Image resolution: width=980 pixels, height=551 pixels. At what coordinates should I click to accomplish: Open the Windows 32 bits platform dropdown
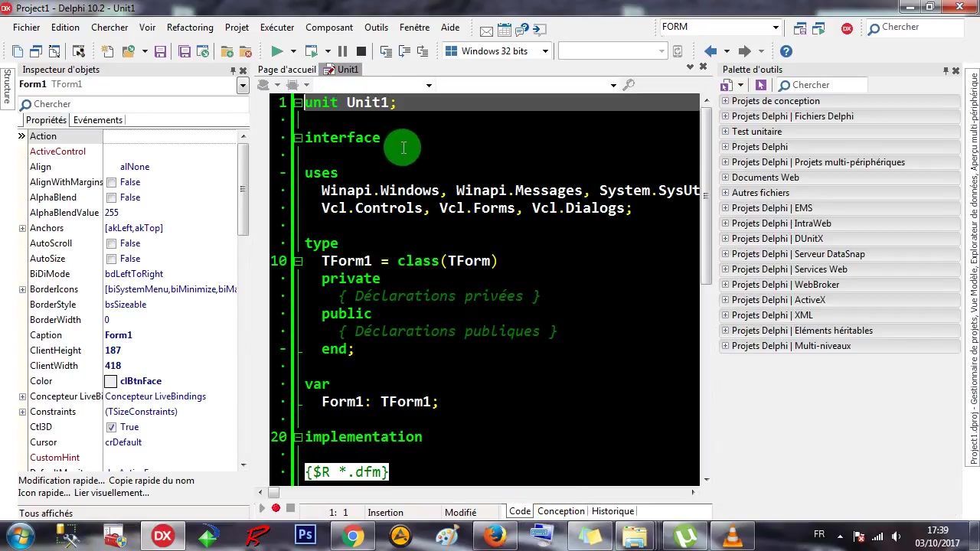point(545,51)
